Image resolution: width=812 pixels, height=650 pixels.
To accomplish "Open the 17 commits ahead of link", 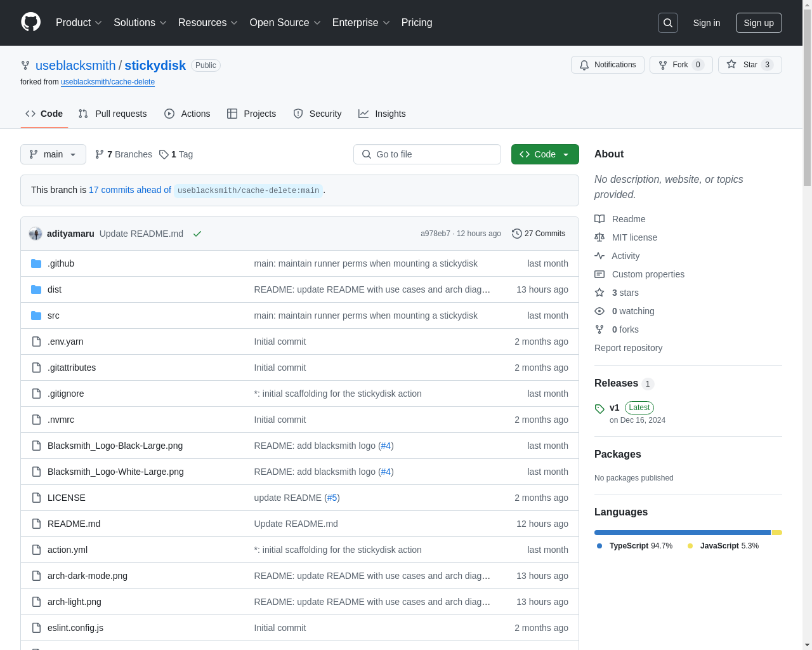I will (x=130, y=190).
